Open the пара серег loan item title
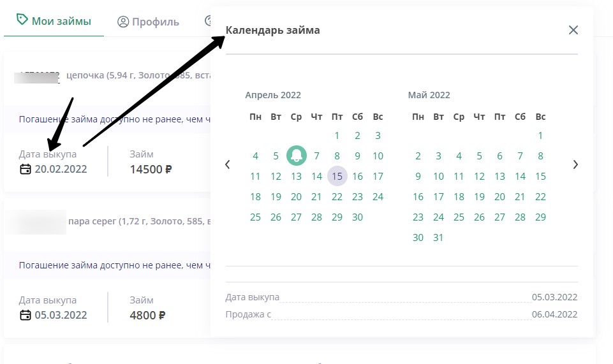Screen dimensions: 613x364 (x=134, y=221)
